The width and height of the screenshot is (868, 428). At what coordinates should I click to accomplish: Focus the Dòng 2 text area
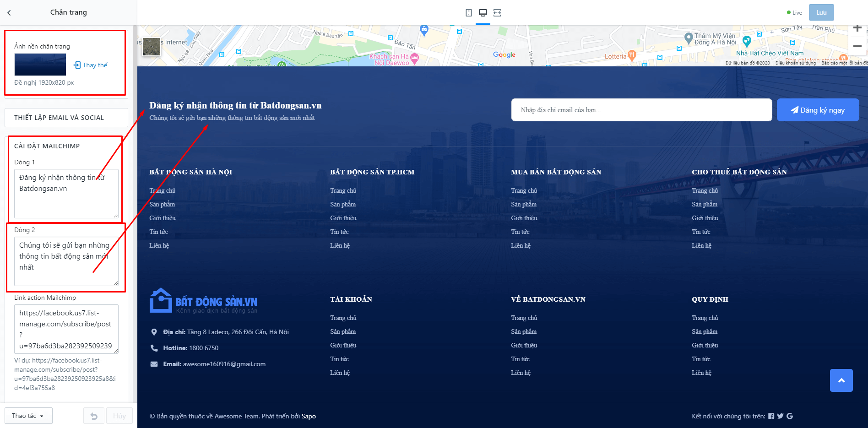(x=66, y=261)
